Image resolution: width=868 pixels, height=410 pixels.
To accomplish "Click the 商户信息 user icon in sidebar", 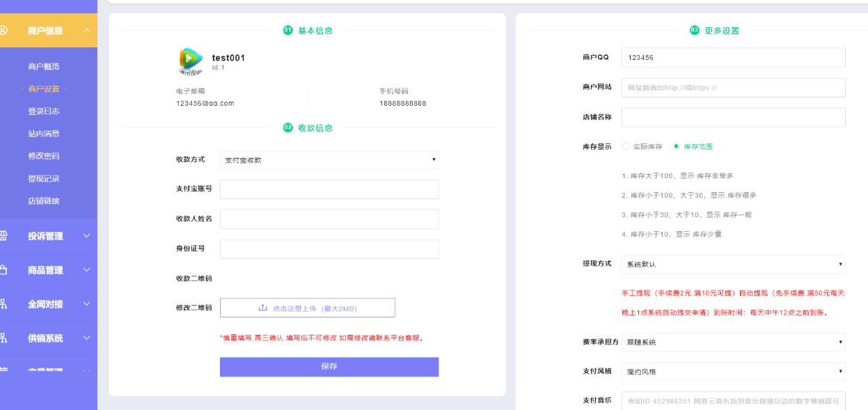I will coord(4,31).
